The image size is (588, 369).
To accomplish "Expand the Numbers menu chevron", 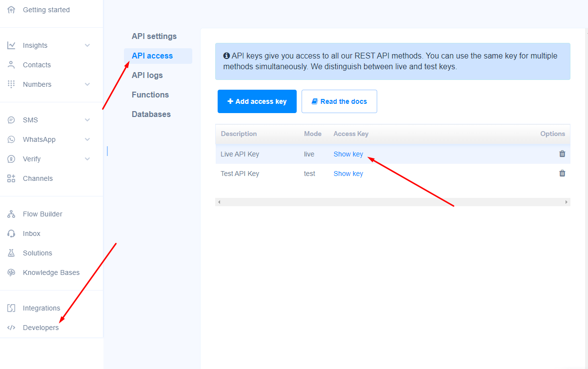I will pos(87,84).
